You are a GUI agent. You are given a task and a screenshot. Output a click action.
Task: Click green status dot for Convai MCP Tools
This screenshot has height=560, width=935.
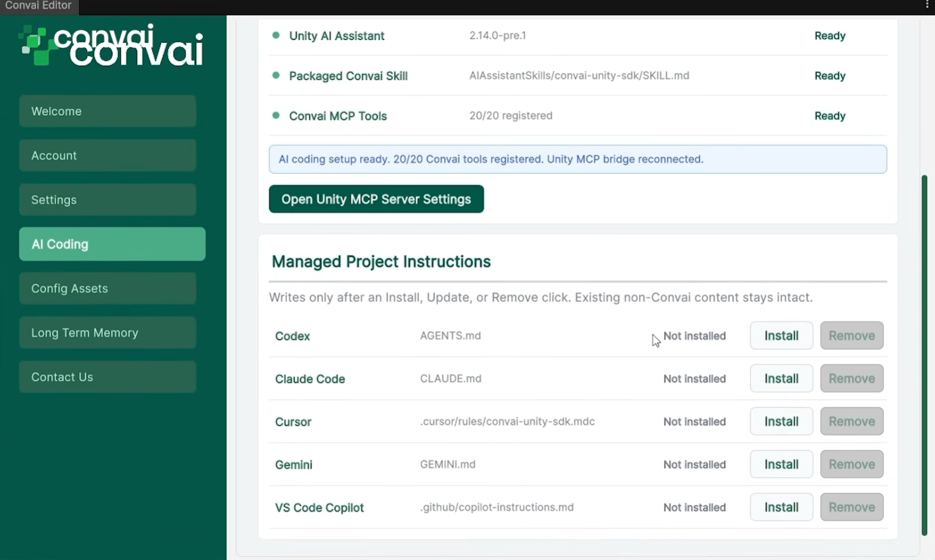click(276, 115)
